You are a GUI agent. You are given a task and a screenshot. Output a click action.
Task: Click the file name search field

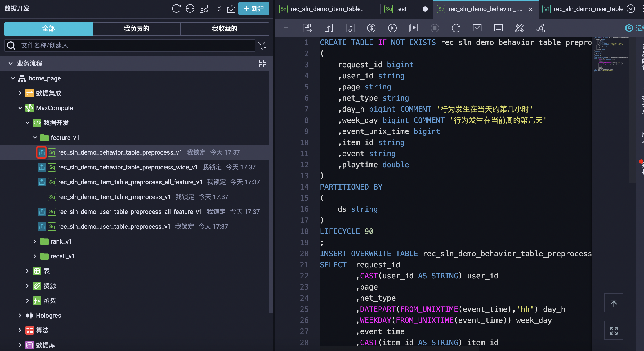pyautogui.click(x=132, y=46)
